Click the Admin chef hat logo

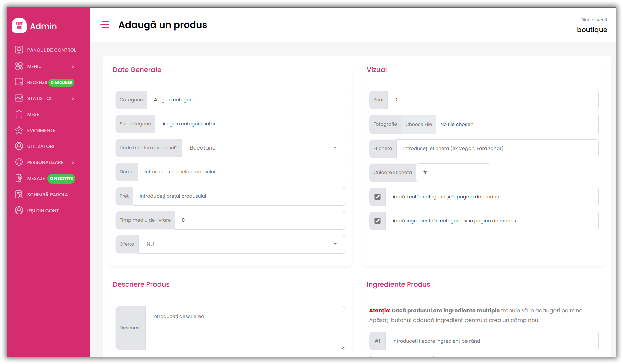click(x=19, y=25)
